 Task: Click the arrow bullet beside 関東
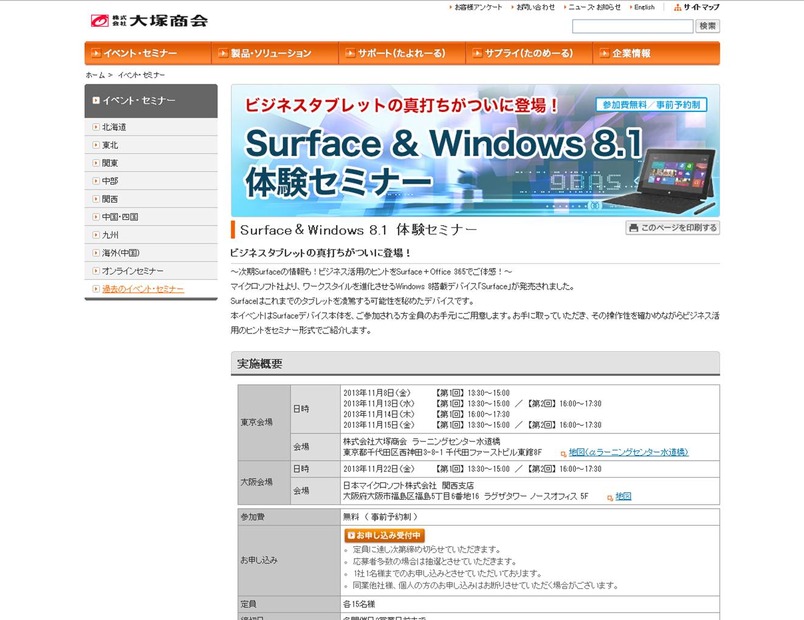tap(96, 163)
